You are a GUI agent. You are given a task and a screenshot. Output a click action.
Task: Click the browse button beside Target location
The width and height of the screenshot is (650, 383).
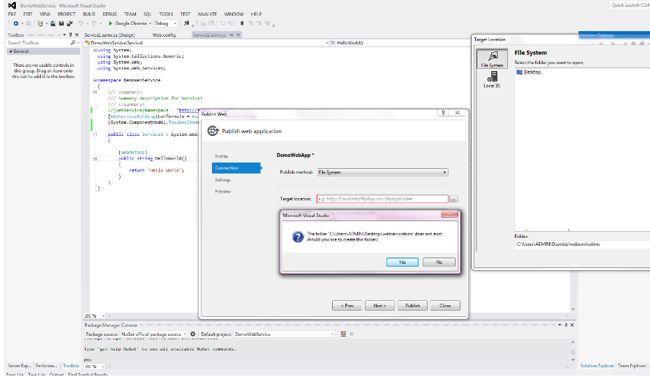[454, 199]
